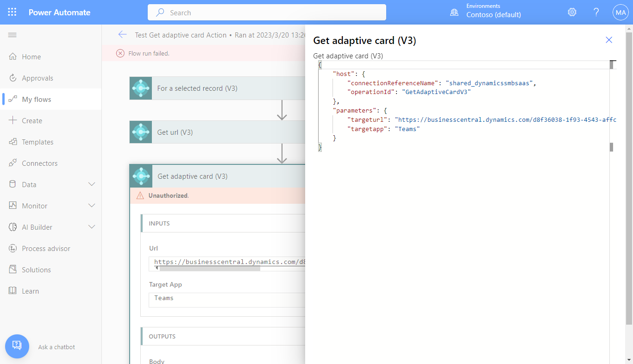Viewport: 633px width, 364px height.
Task: Expand the Monitor section chevron
Action: 92,206
